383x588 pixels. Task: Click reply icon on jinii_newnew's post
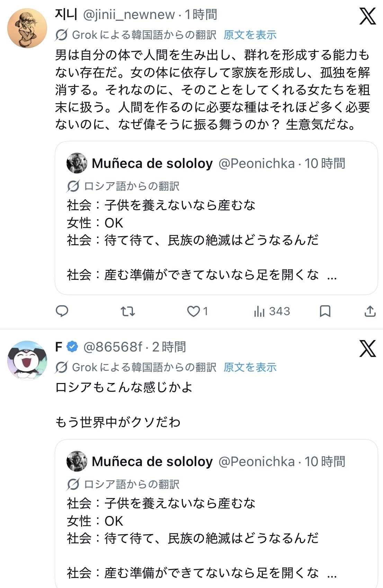coord(62,311)
